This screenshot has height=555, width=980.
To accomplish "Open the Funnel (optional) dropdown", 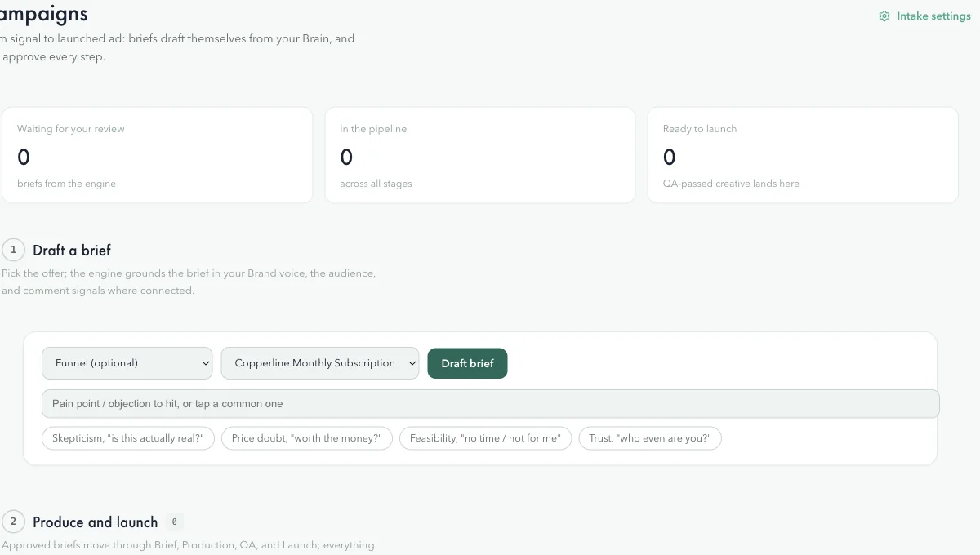I will pyautogui.click(x=127, y=363).
